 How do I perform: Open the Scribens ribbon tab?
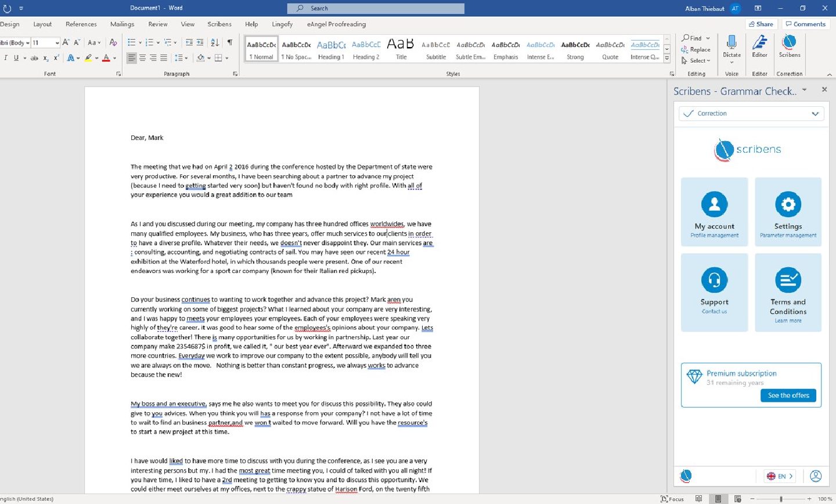(x=219, y=24)
